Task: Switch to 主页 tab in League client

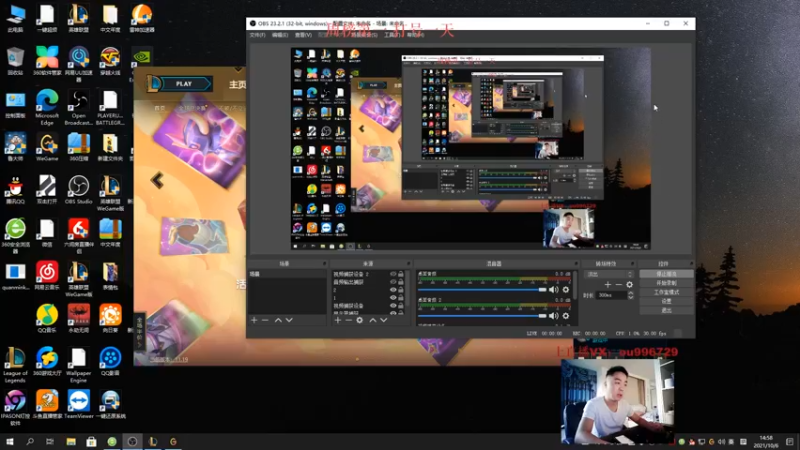Action: (237, 84)
